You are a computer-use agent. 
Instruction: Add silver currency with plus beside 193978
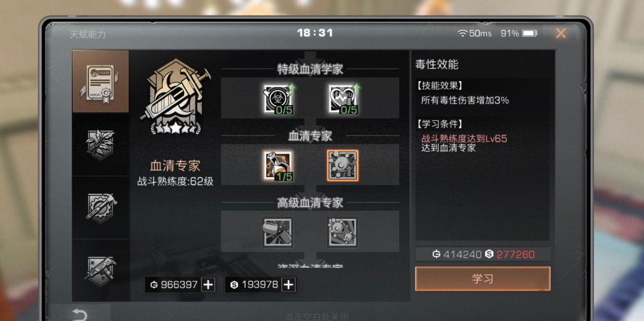pyautogui.click(x=289, y=284)
